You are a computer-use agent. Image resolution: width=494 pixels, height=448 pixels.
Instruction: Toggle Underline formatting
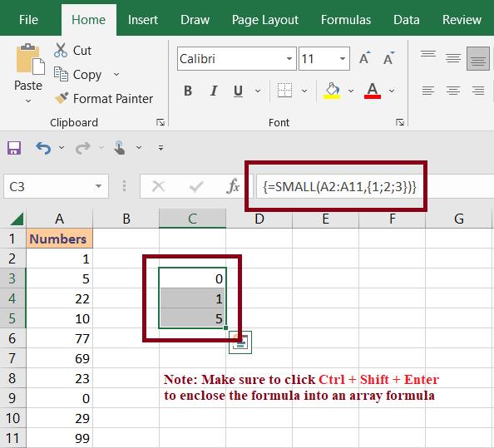(x=239, y=91)
